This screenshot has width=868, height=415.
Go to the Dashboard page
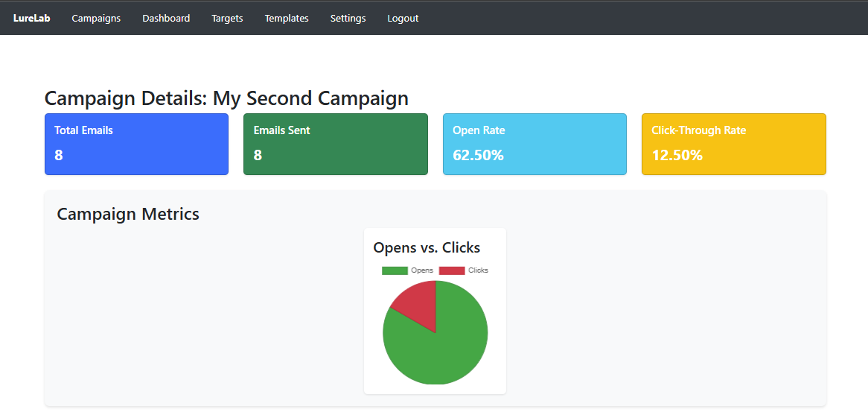click(x=166, y=18)
